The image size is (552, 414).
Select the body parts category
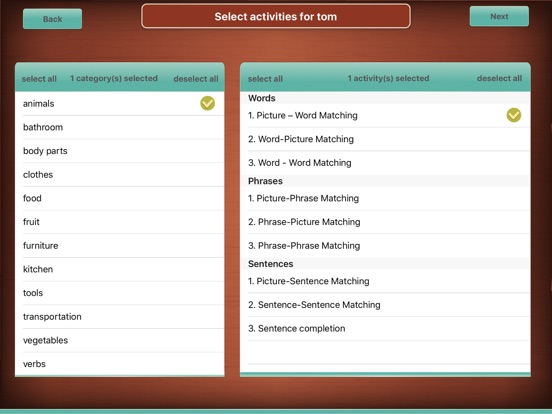click(x=120, y=151)
